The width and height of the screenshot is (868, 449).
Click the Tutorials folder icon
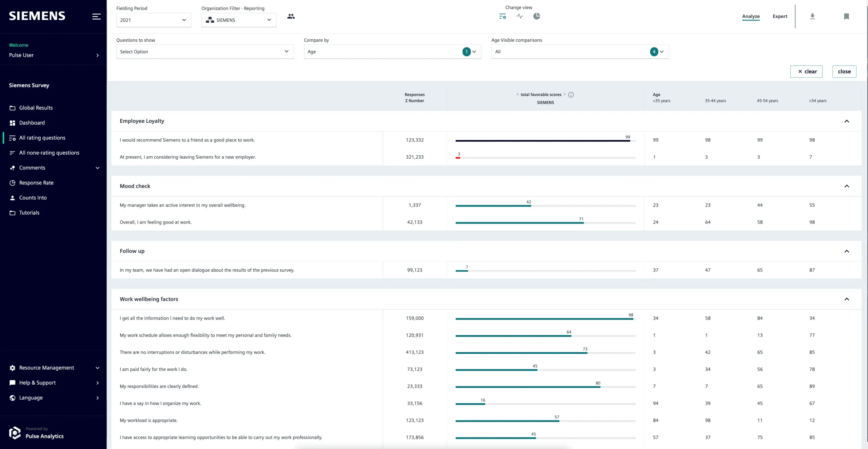tap(13, 213)
